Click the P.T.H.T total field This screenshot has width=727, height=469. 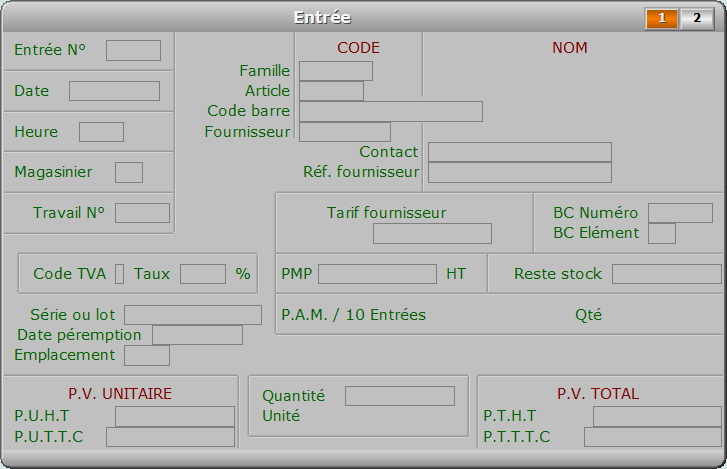(x=657, y=416)
